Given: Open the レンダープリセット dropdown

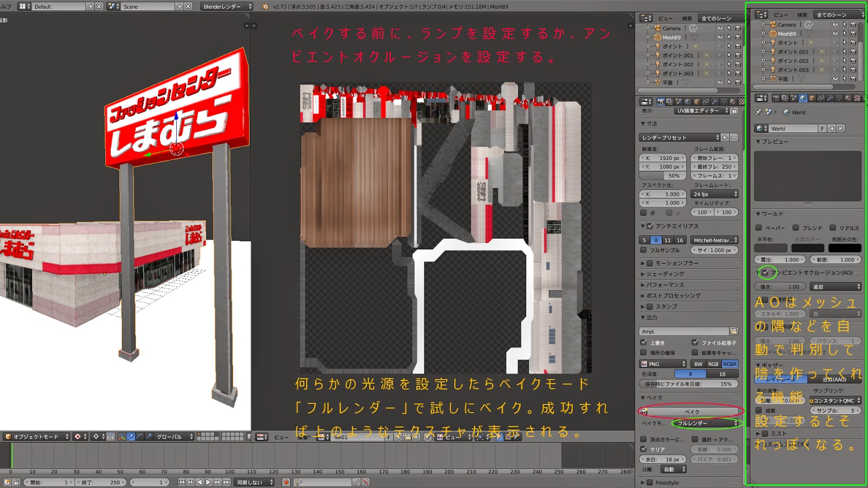Looking at the screenshot, I should [x=680, y=138].
